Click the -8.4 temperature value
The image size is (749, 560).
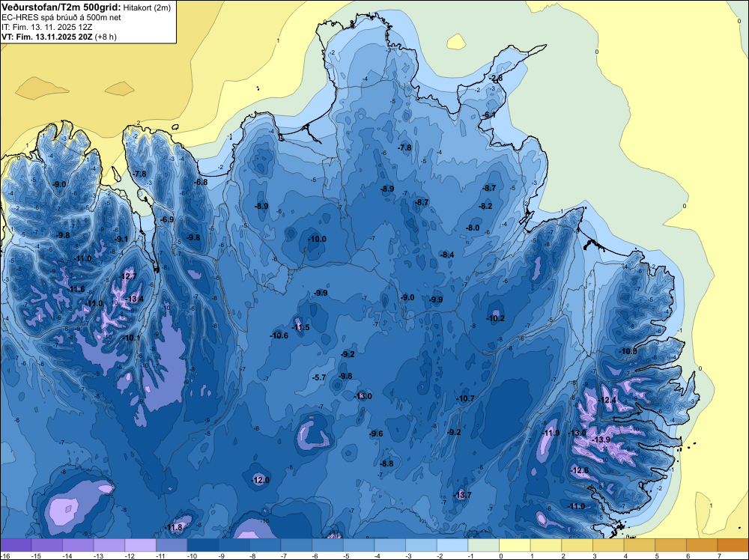[447, 255]
